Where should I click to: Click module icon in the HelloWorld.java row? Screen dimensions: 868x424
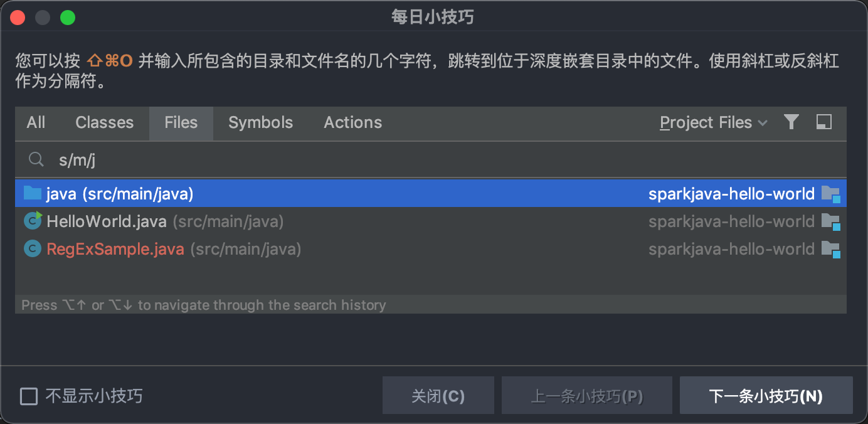tap(830, 221)
